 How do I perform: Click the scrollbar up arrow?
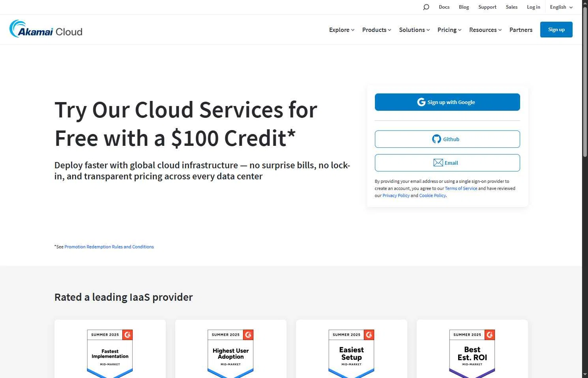coord(585,3)
